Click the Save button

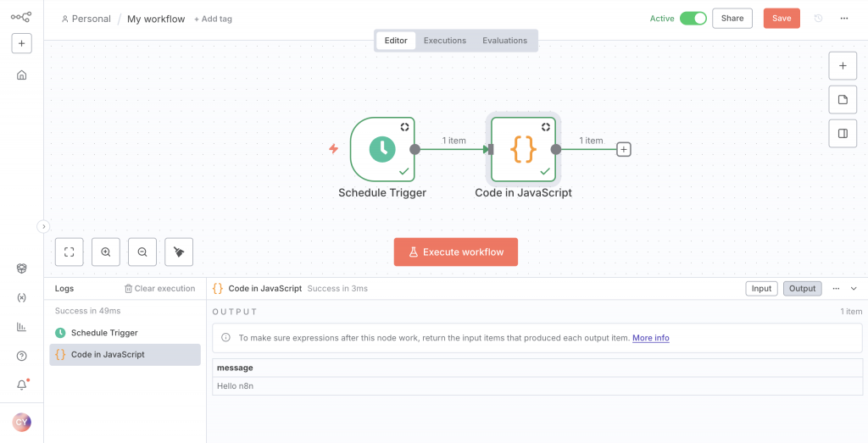pyautogui.click(x=781, y=19)
